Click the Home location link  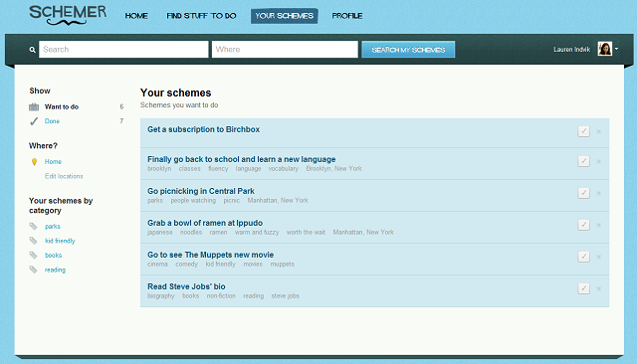click(53, 161)
